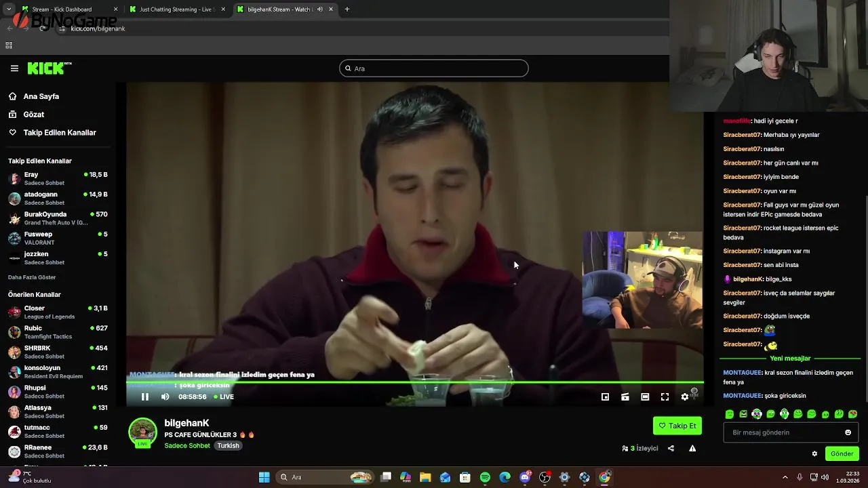Send chat message with Gönder
This screenshot has width=868, height=488.
[842, 453]
